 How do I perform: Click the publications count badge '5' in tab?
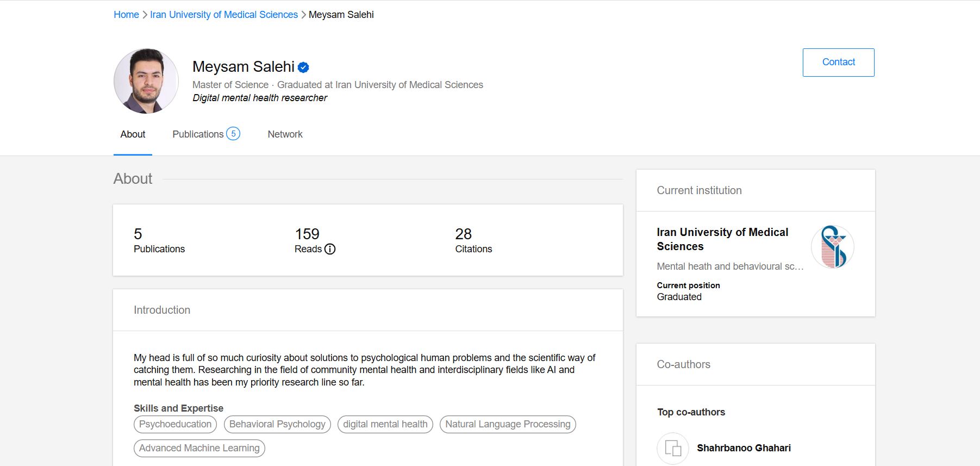pos(233,134)
